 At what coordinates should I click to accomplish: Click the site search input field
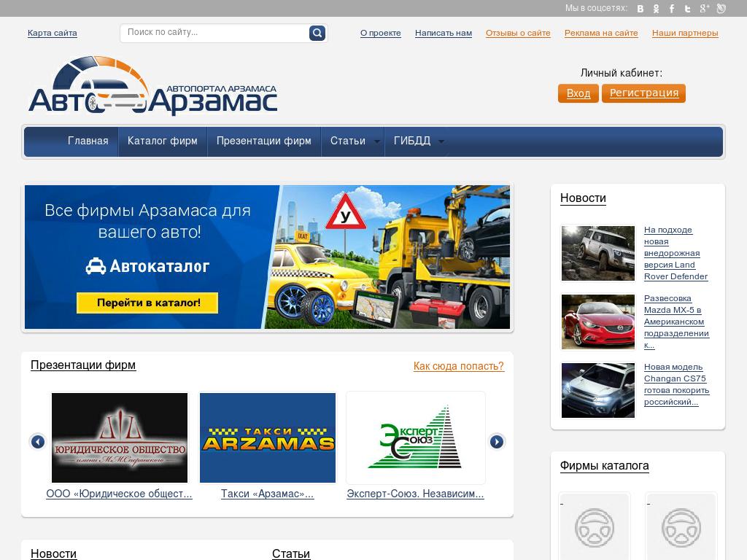coord(215,33)
